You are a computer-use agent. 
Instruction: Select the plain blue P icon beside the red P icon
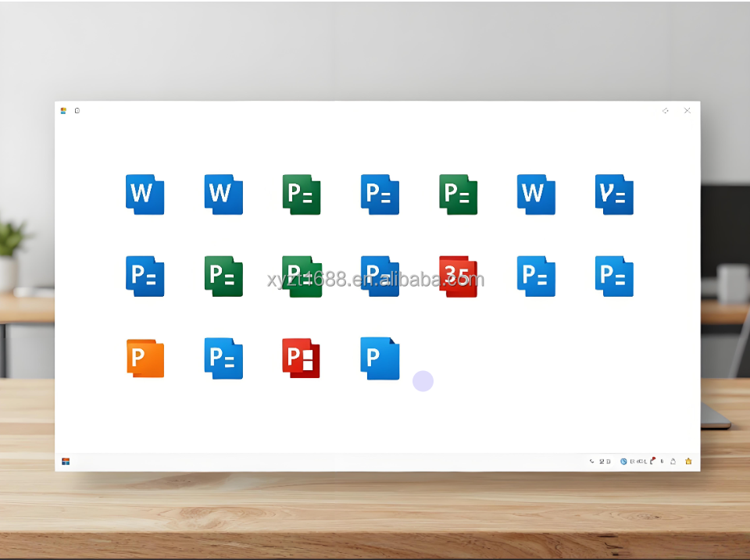click(380, 358)
